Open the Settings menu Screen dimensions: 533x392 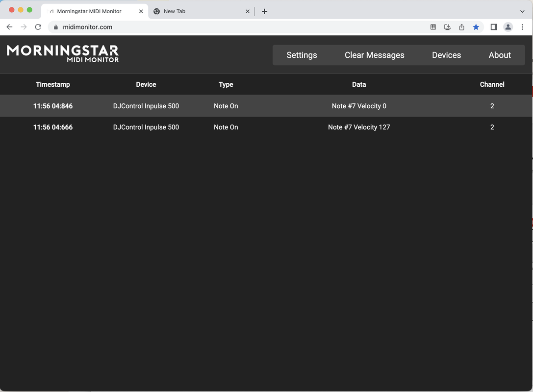(302, 55)
